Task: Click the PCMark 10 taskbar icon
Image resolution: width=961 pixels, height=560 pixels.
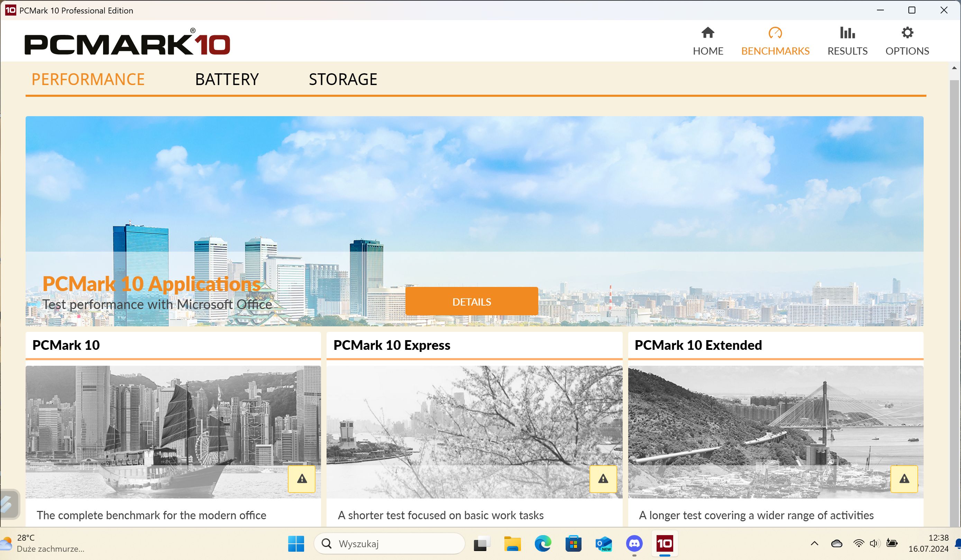Action: tap(665, 544)
